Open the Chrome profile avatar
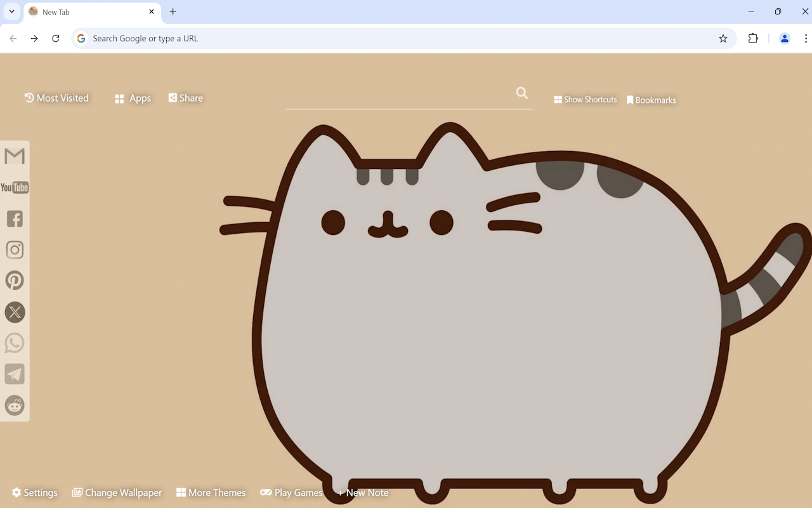 coord(785,39)
